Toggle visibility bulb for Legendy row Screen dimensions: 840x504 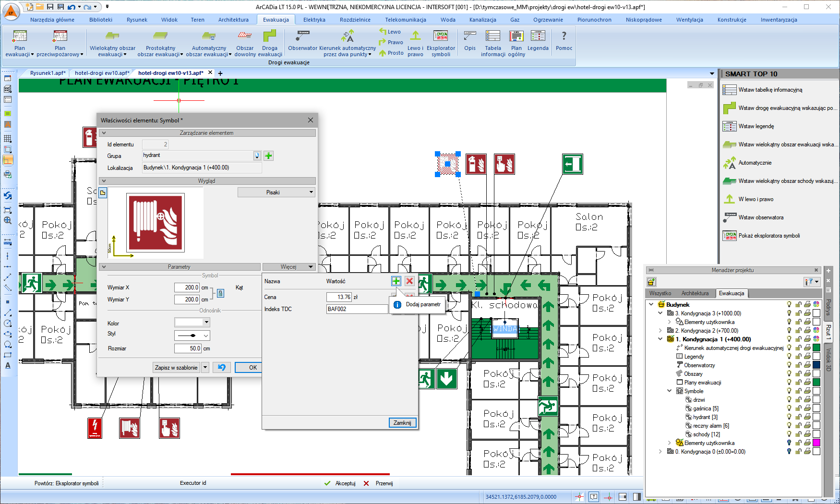[789, 356]
